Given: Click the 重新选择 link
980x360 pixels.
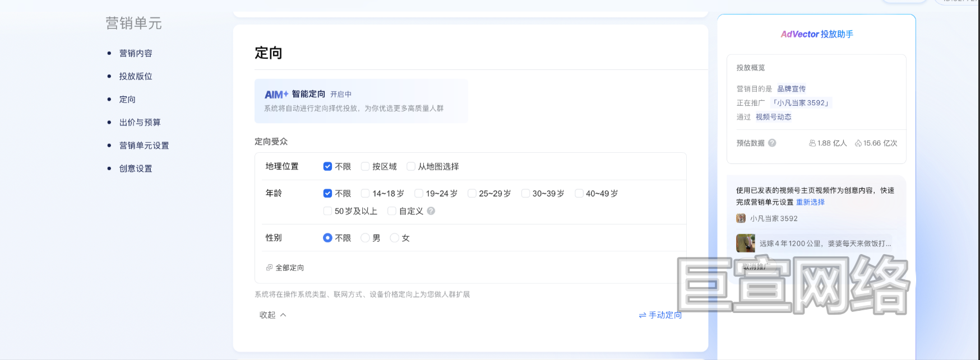Looking at the screenshot, I should point(810,202).
